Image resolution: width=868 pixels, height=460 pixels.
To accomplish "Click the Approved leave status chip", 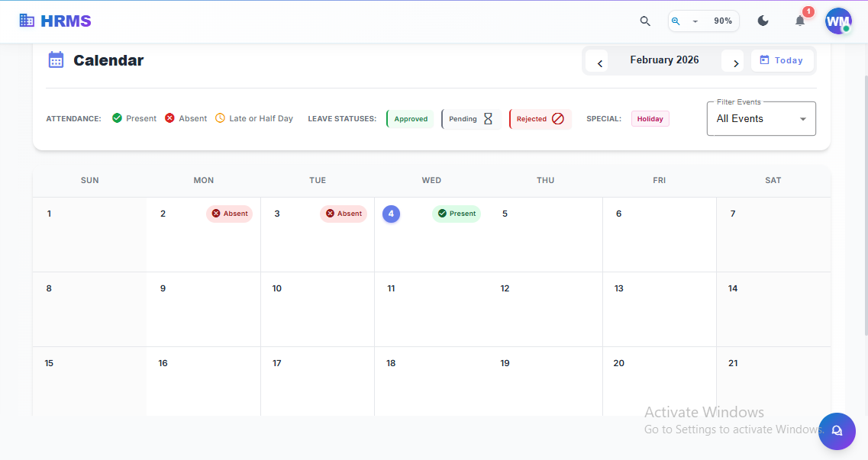I will tap(410, 119).
